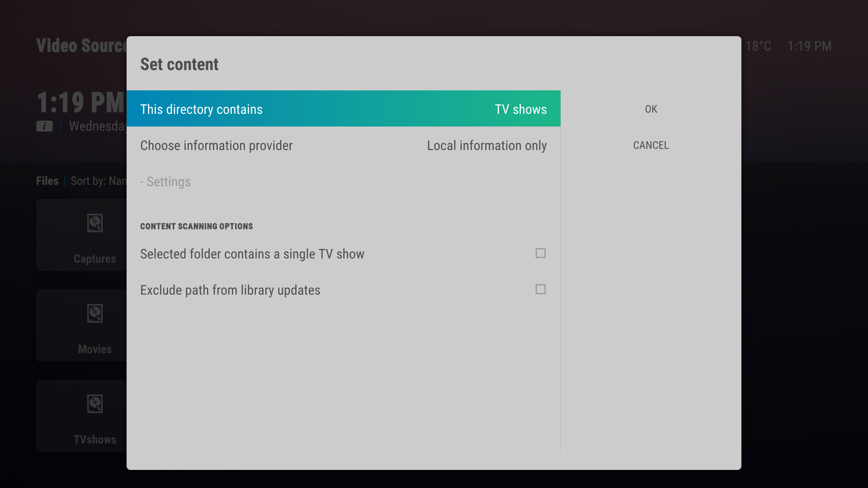Click the TVshows source hard drive icon
The image size is (868, 488).
(95, 404)
